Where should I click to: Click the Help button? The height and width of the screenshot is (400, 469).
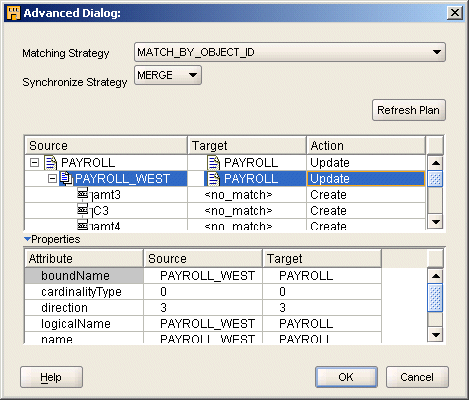[x=51, y=377]
